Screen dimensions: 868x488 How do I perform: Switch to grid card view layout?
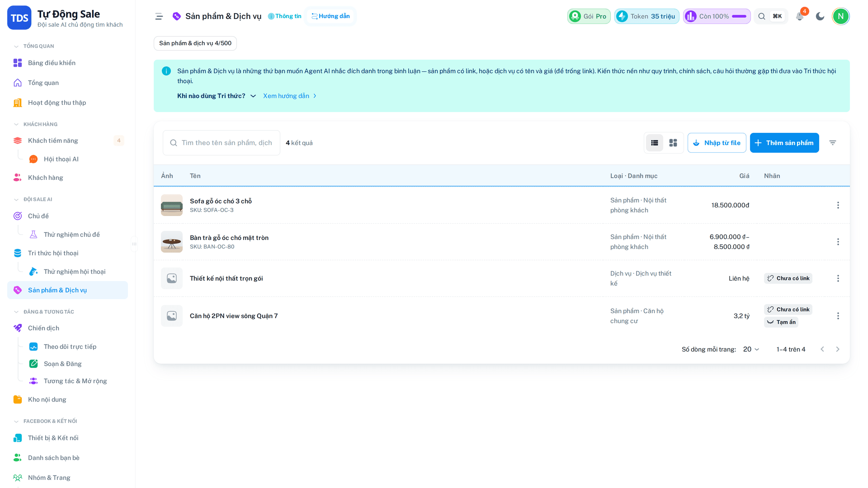[673, 143]
